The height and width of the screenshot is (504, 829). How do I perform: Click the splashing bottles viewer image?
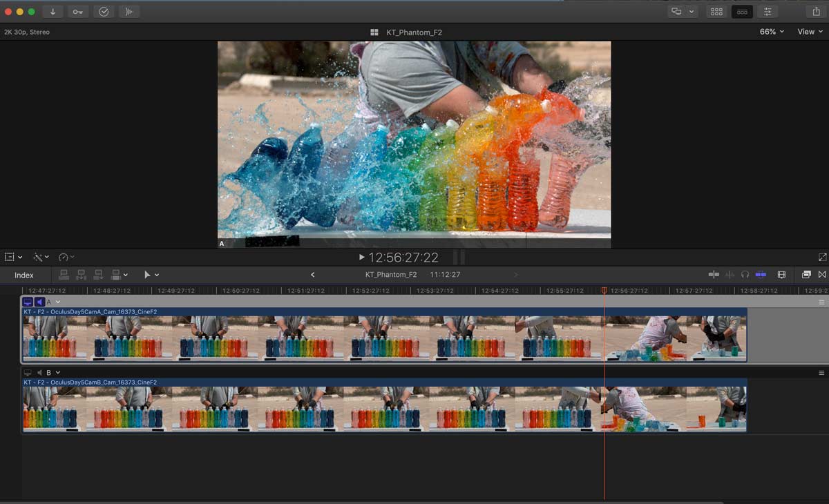click(x=414, y=144)
